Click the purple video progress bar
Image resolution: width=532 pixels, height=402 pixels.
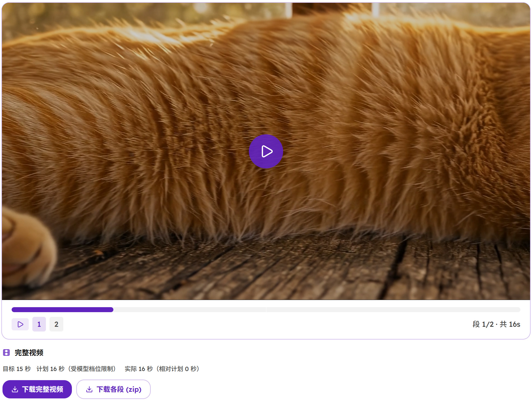coord(266,310)
